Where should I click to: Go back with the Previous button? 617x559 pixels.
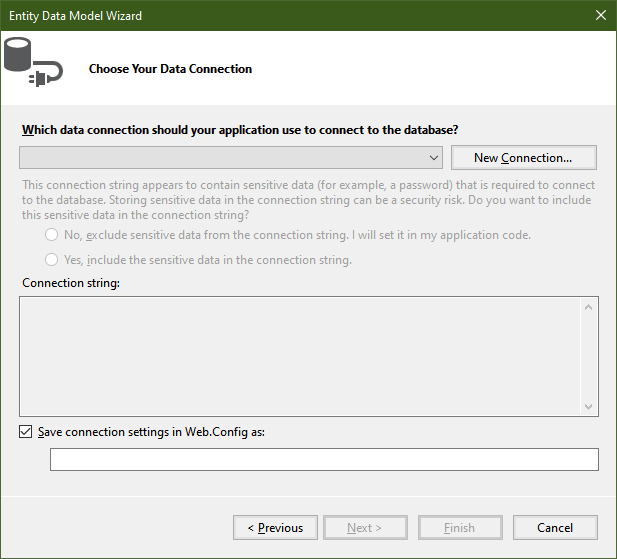point(275,528)
